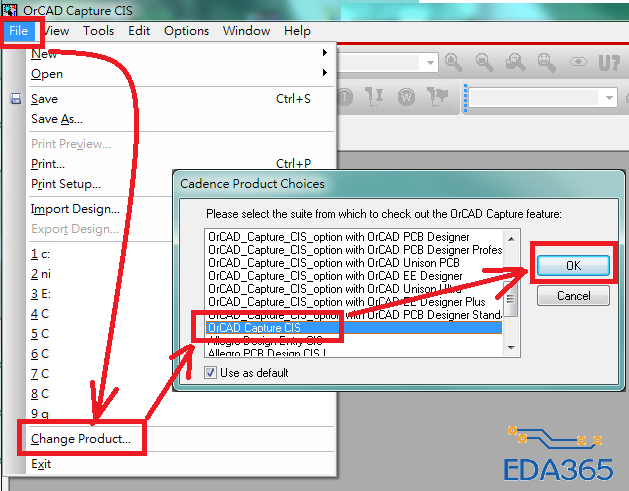Click the Zoom to All toolbar icon
Viewport: 629px width, 491px height.
point(547,63)
